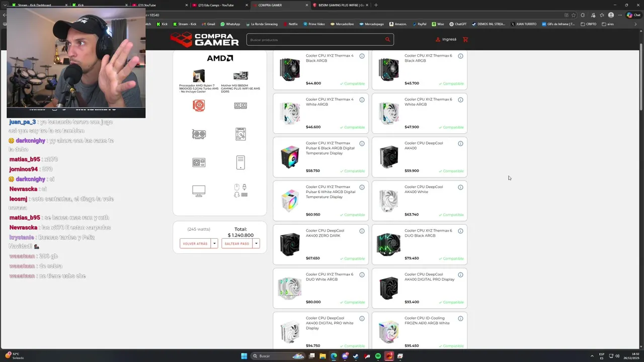Select the RAM memory step icon
The image size is (644, 362).
pos(240,105)
